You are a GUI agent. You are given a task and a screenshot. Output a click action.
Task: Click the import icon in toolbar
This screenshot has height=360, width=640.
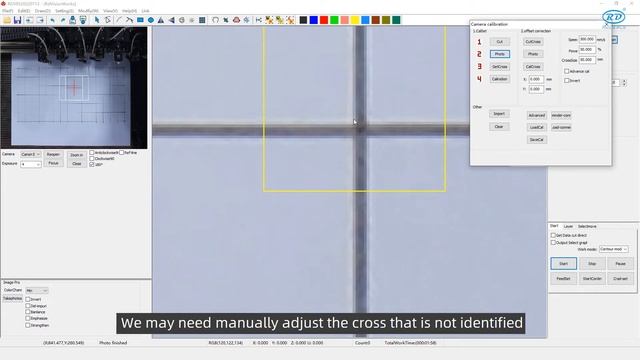[29, 20]
